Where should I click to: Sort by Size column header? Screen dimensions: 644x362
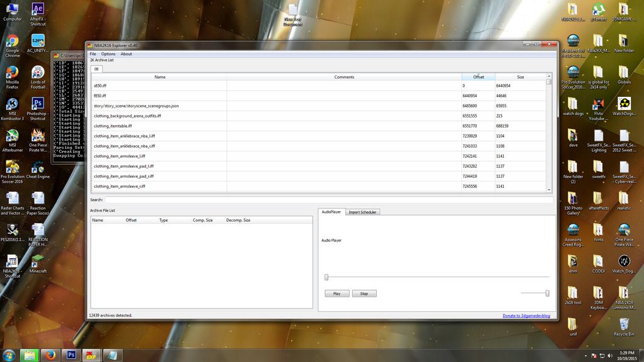click(x=520, y=77)
